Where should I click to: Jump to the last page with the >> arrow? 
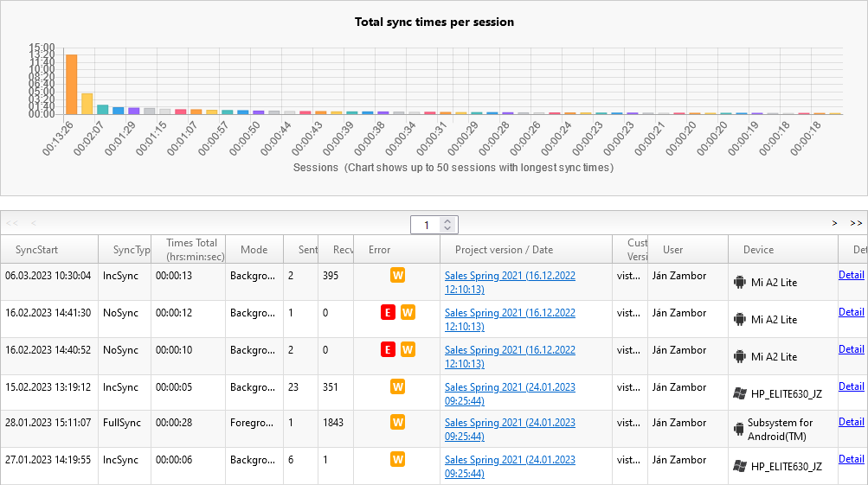point(856,223)
